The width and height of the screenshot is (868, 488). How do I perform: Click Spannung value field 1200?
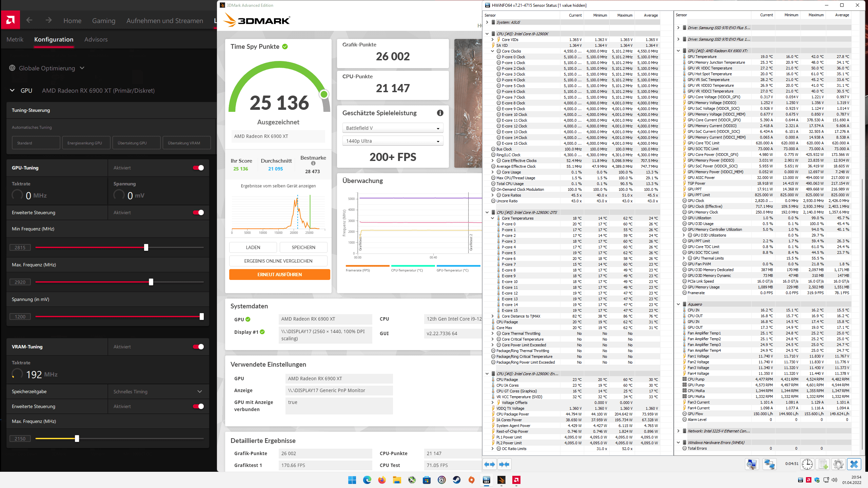20,317
